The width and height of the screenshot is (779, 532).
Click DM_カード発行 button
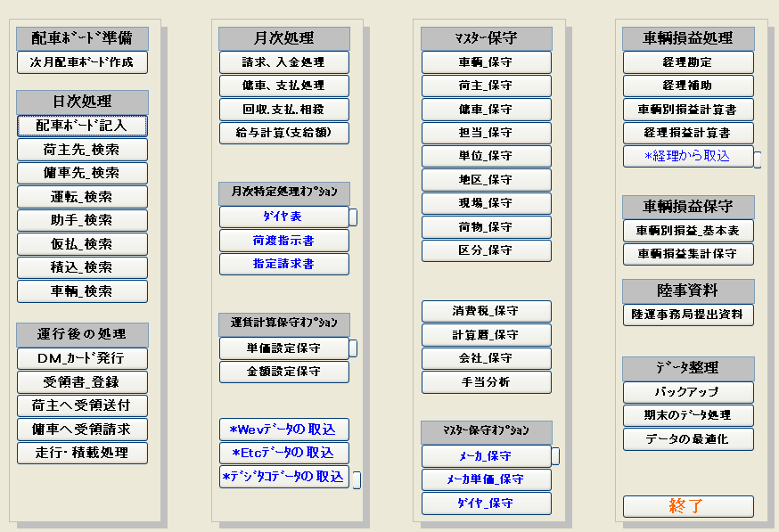[x=82, y=359]
